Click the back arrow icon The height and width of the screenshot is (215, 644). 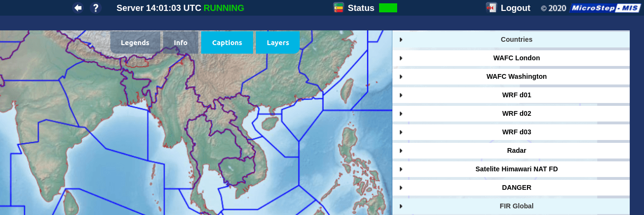click(x=78, y=8)
